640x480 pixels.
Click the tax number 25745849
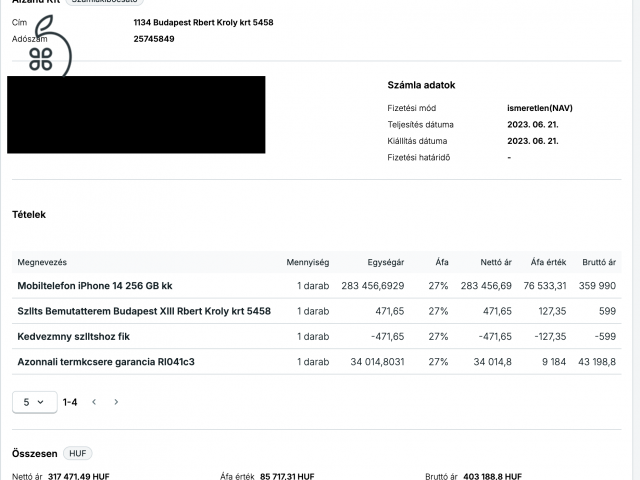click(154, 39)
